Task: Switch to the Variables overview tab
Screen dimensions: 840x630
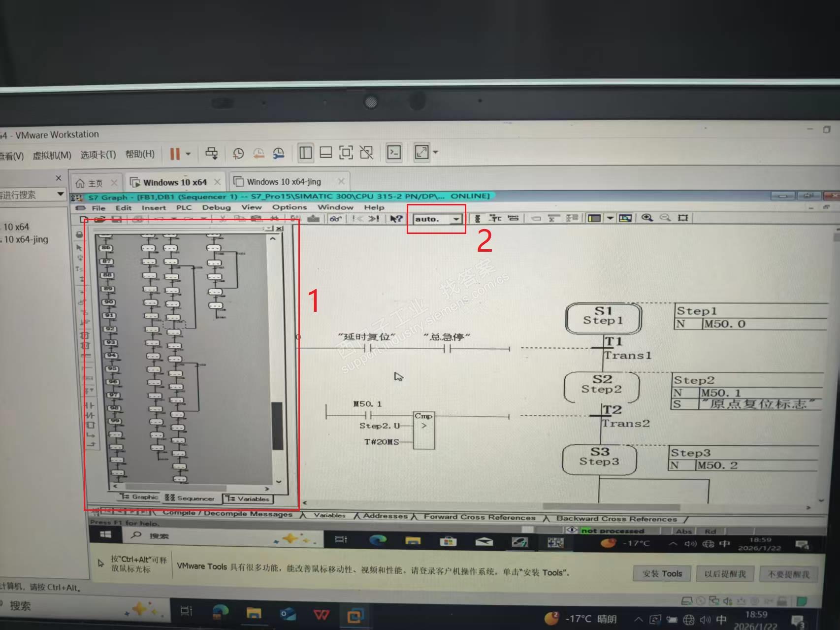Action: [248, 499]
